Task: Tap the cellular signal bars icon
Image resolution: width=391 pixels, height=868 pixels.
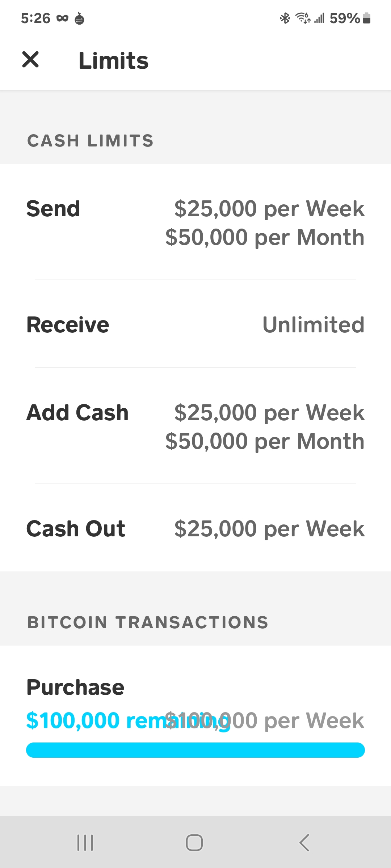Action: [x=319, y=18]
